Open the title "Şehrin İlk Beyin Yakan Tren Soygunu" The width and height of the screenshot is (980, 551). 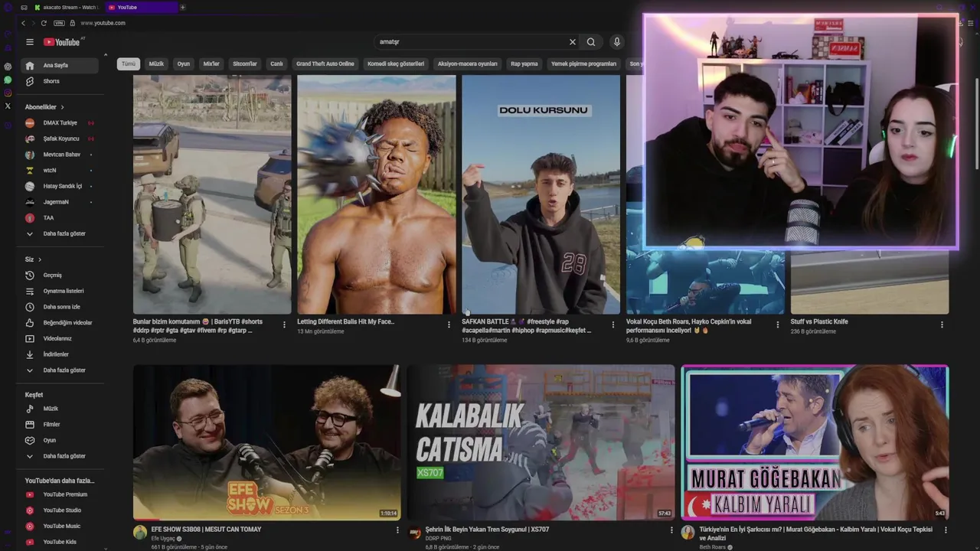pyautogui.click(x=487, y=530)
